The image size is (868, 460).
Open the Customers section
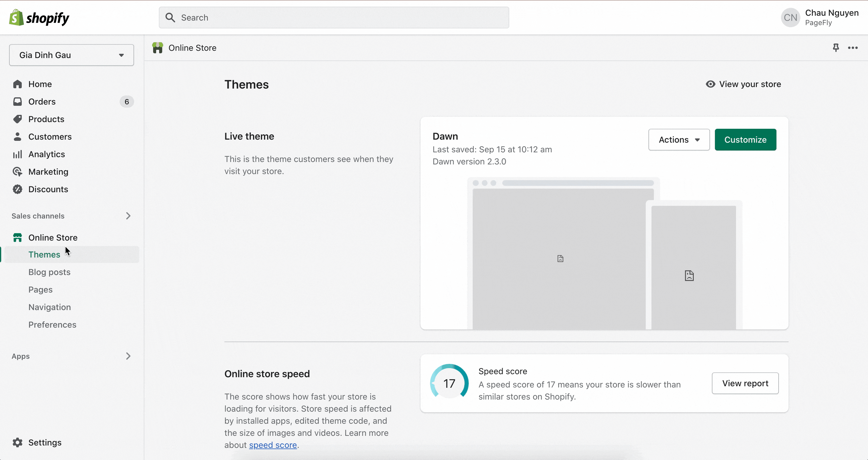click(50, 137)
